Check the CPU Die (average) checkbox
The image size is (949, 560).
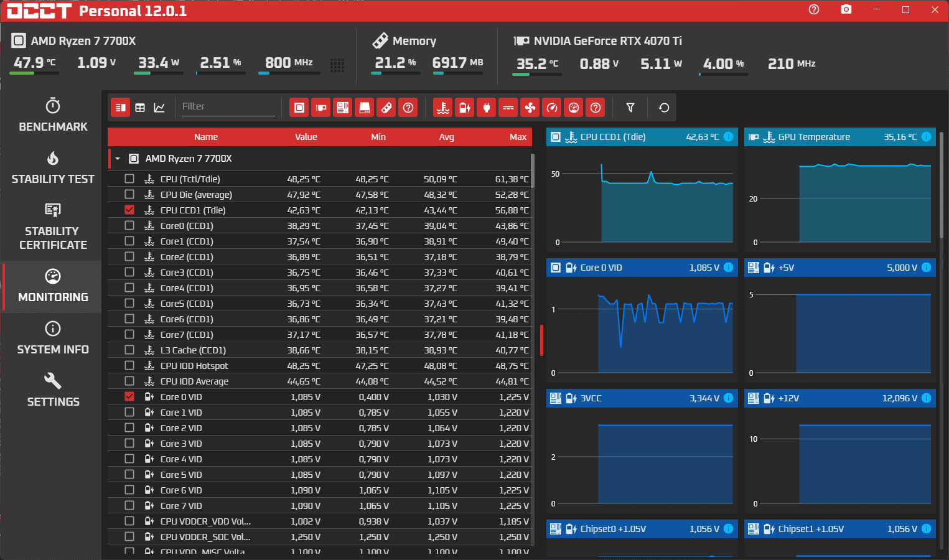point(129,194)
